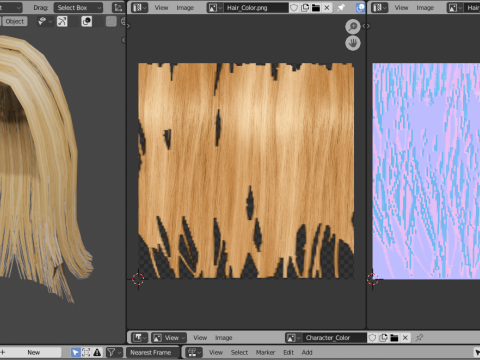Open editor type dropdown of bottom image editor

(x=139, y=338)
